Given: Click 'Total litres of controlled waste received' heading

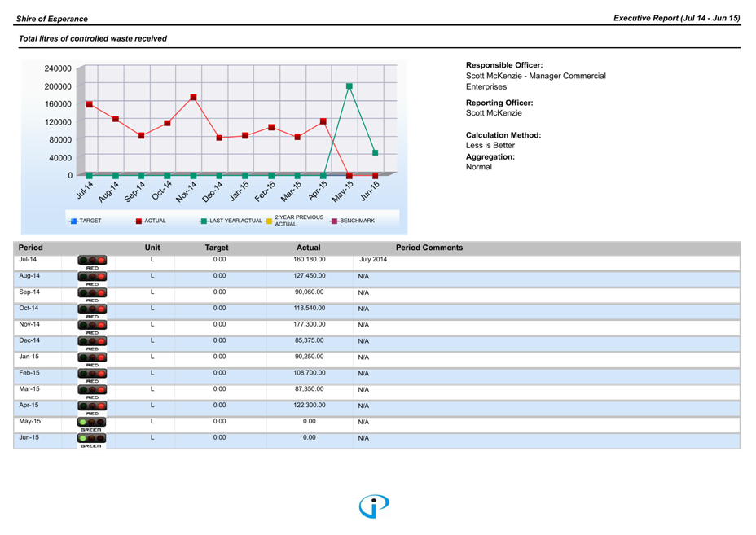Looking at the screenshot, I should 93,38.
